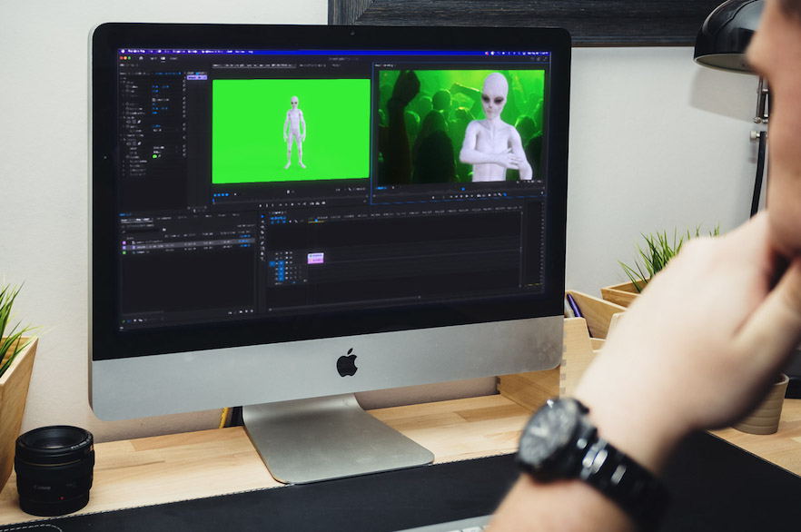Collapse the Motion effect section
801x532 pixels.
tap(121, 83)
